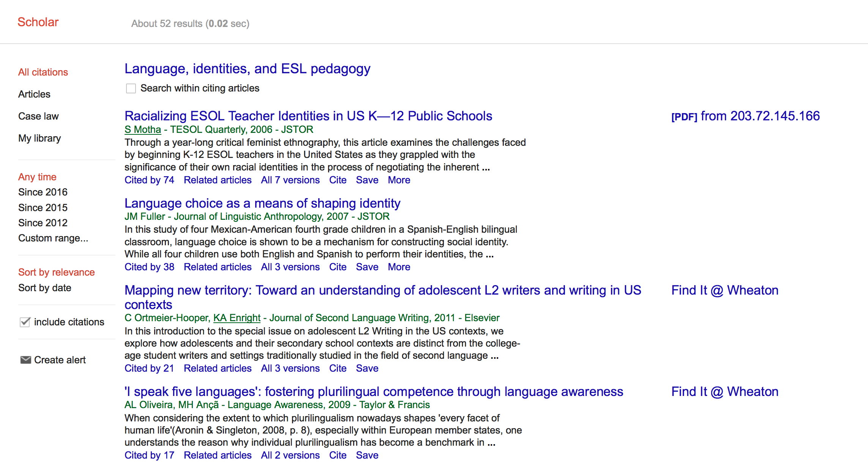Image resolution: width=868 pixels, height=470 pixels.
Task: Save the Mapping new territory article
Action: 367,368
